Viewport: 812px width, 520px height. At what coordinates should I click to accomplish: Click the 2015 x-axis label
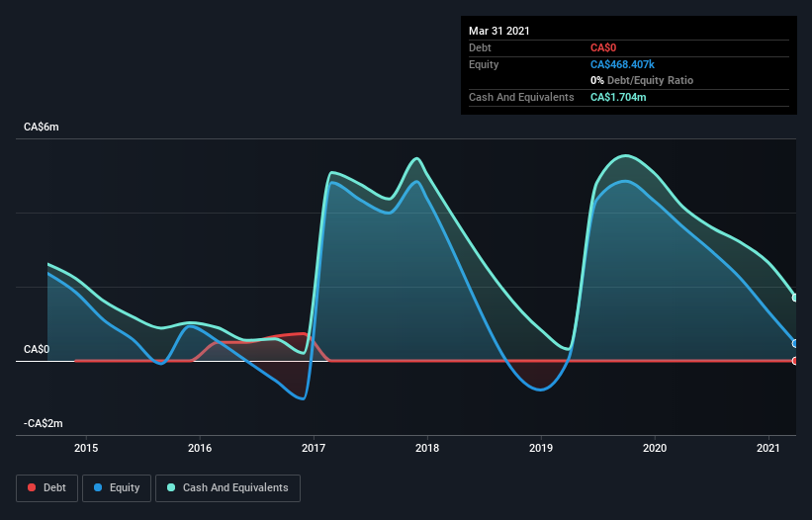[x=86, y=448]
